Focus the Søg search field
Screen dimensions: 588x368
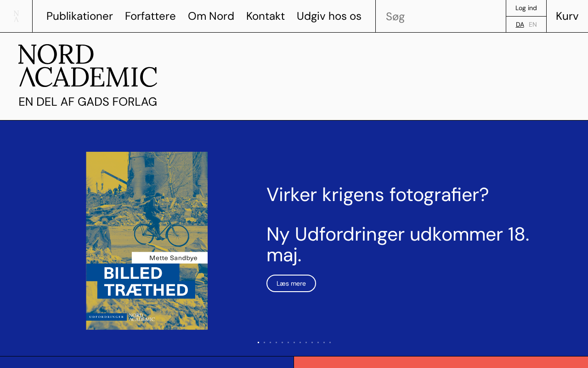441,17
